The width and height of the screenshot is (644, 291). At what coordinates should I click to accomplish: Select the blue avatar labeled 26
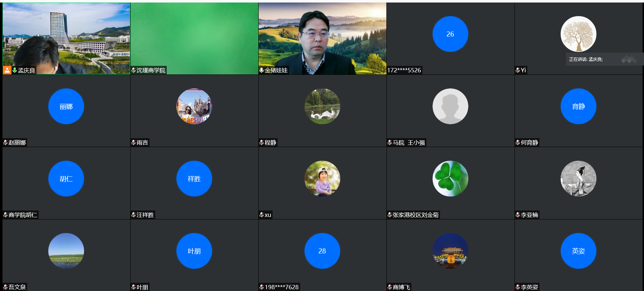pyautogui.click(x=450, y=34)
